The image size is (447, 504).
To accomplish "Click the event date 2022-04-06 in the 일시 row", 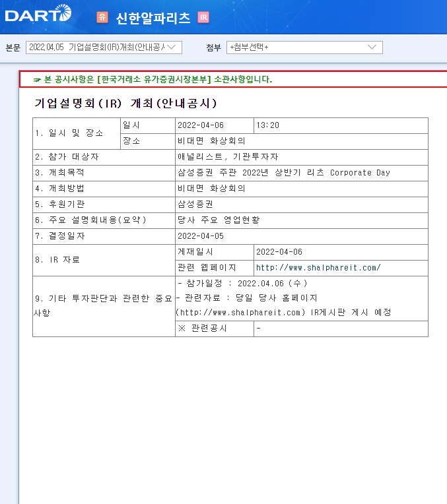I will 201,125.
